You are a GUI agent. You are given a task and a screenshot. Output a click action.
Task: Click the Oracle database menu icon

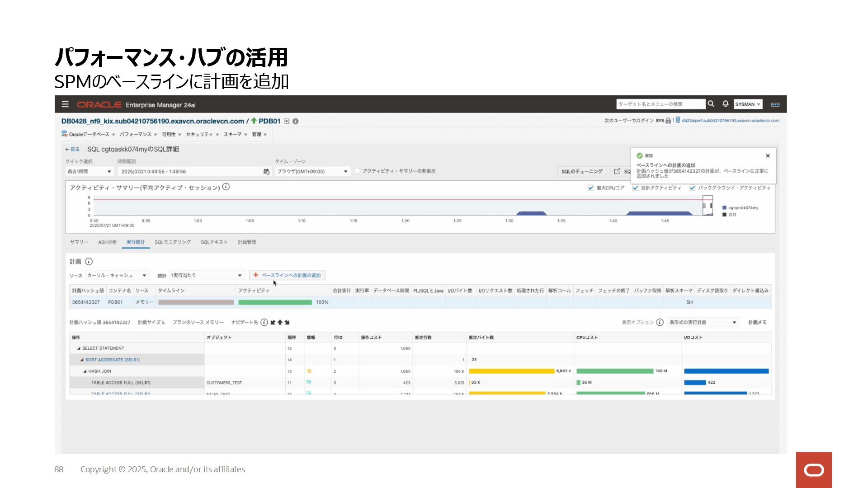click(65, 134)
